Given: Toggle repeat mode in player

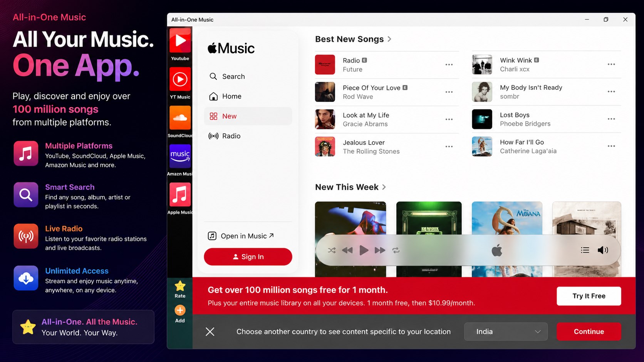Looking at the screenshot, I should [396, 250].
